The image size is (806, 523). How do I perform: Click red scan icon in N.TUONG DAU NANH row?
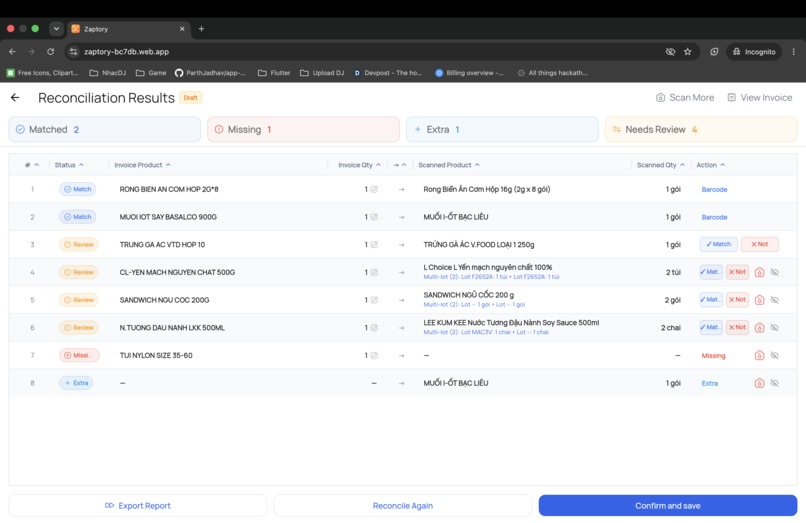759,328
